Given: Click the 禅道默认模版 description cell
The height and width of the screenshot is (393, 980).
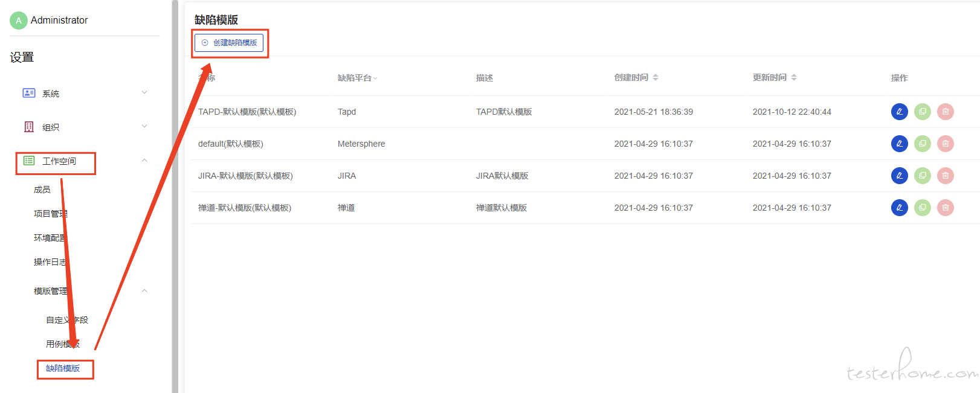Looking at the screenshot, I should [501, 208].
